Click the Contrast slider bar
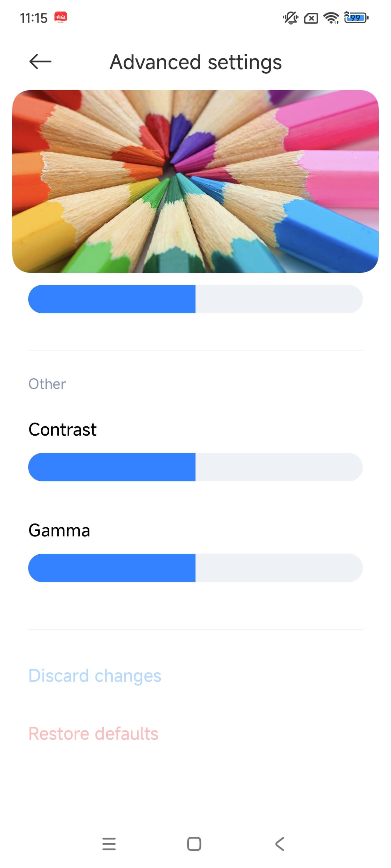Image resolution: width=391 pixels, height=868 pixels. click(195, 467)
